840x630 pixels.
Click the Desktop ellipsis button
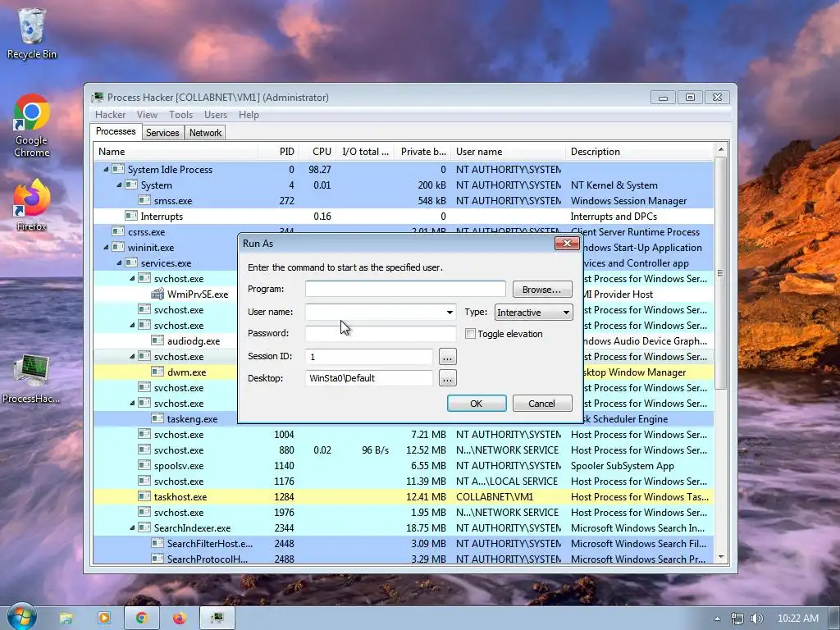coord(447,379)
